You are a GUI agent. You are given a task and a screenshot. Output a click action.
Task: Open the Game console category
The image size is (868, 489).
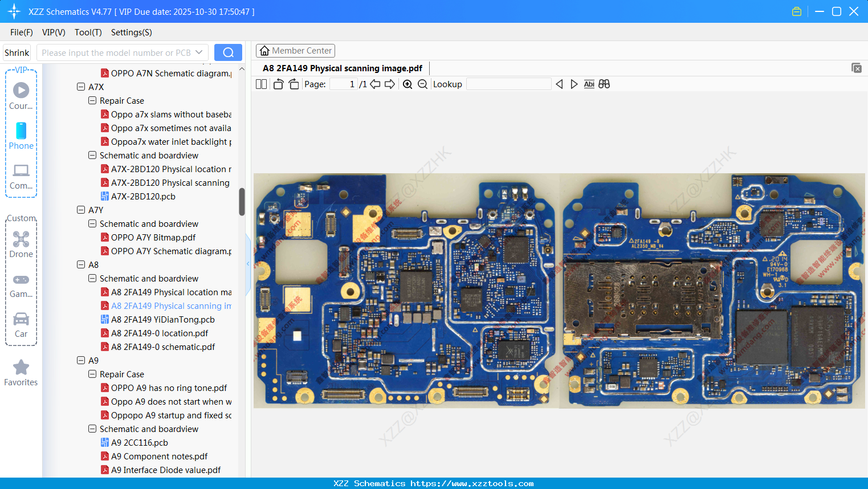pos(21,285)
